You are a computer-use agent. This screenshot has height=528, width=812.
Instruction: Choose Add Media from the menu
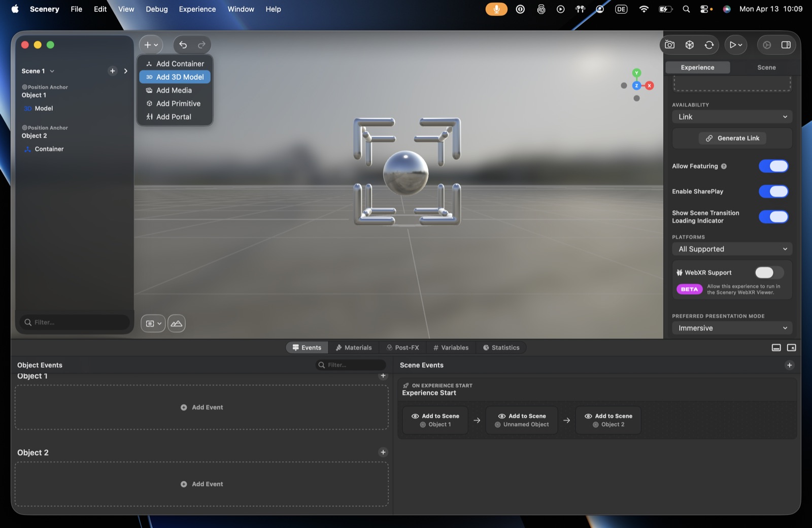pos(175,90)
